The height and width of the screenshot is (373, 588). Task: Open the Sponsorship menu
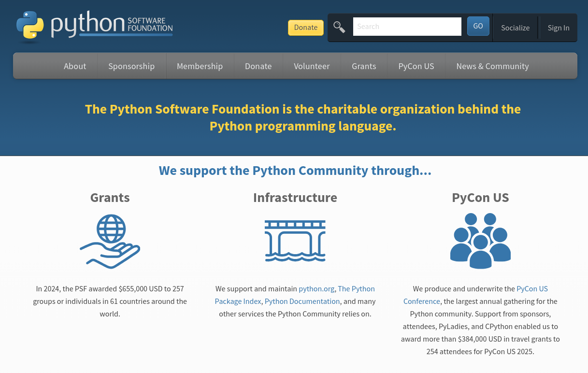tap(131, 66)
